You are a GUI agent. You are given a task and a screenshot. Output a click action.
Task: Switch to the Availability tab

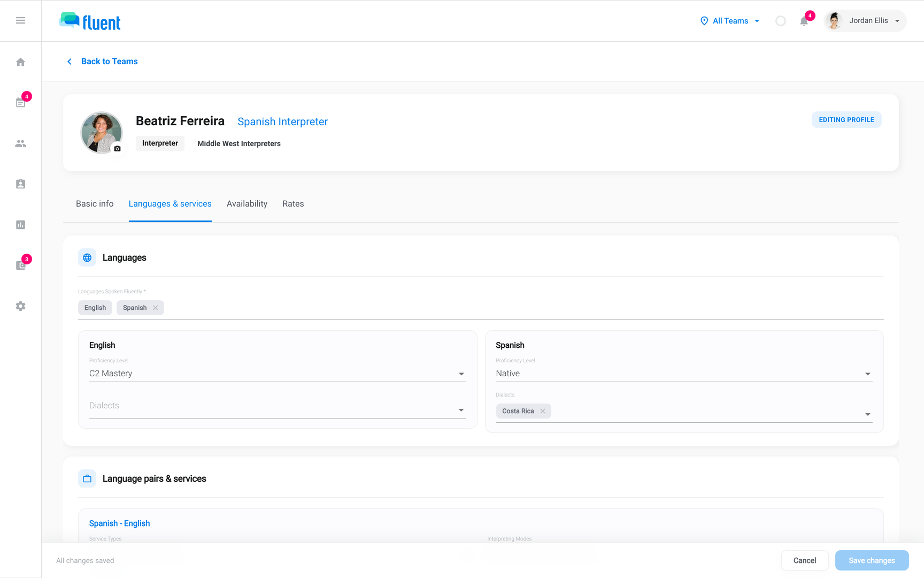click(247, 204)
